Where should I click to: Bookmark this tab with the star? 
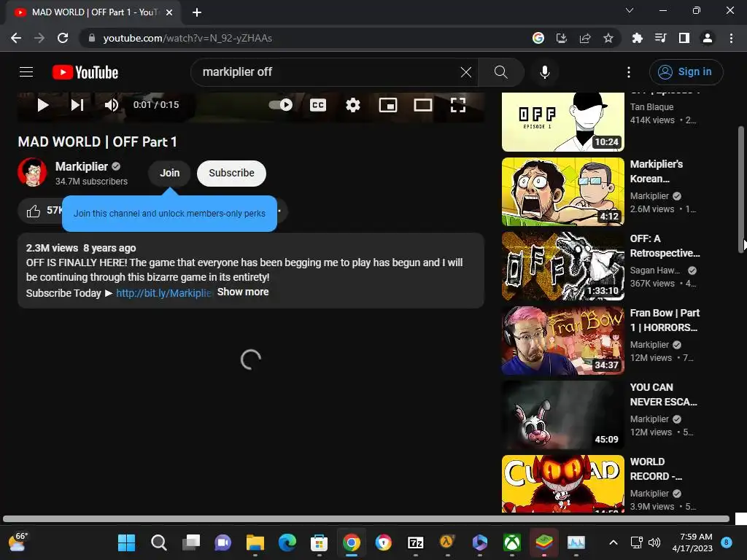608,38
